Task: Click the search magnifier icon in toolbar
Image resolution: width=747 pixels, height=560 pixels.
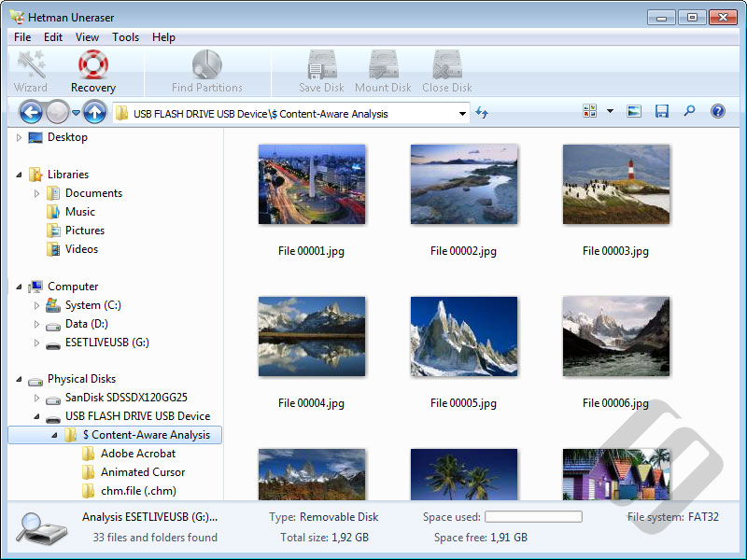Action: (689, 111)
